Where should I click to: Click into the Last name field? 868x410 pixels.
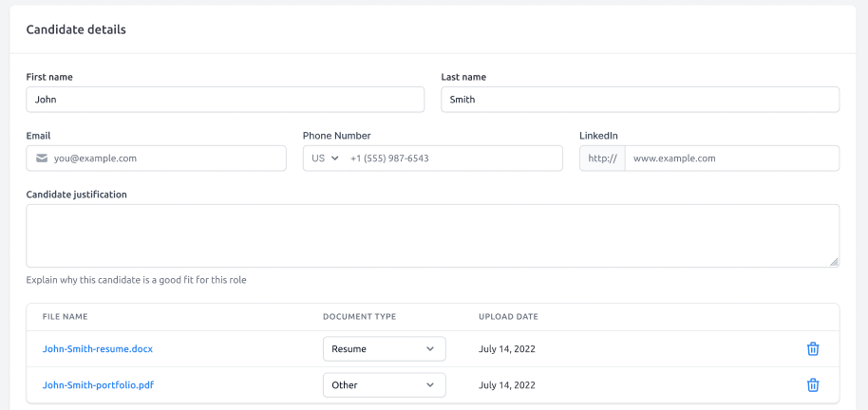click(x=640, y=100)
